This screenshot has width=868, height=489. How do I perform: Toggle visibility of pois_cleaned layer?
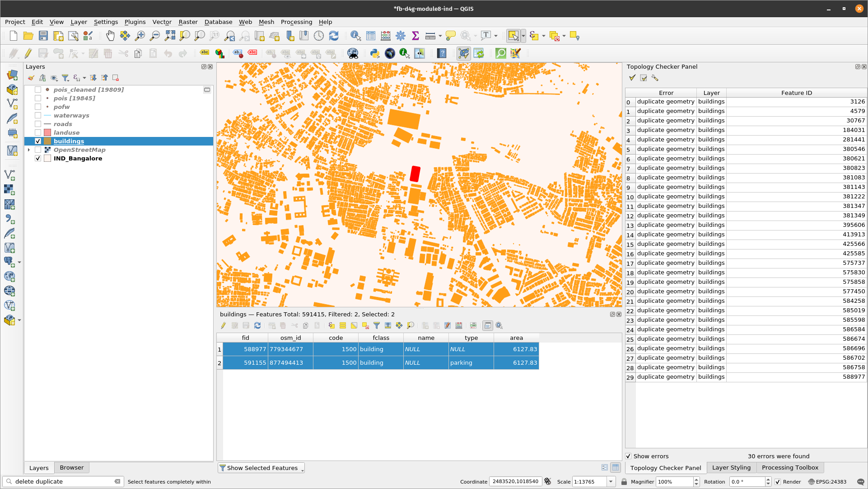tap(38, 89)
